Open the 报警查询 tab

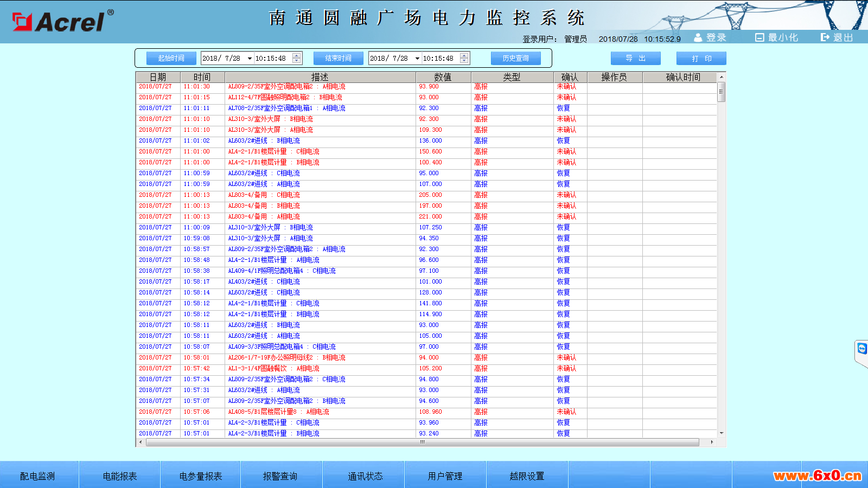(280, 476)
